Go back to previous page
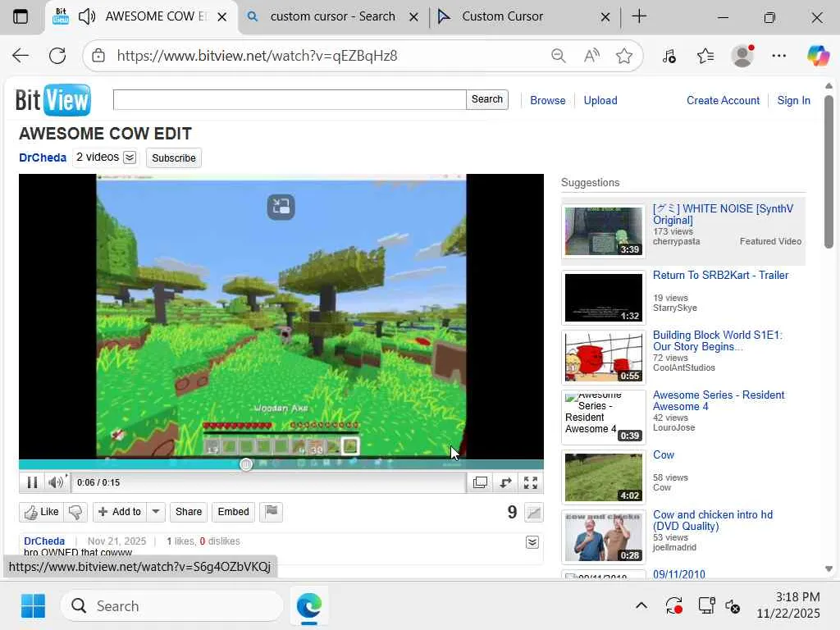 (x=21, y=56)
